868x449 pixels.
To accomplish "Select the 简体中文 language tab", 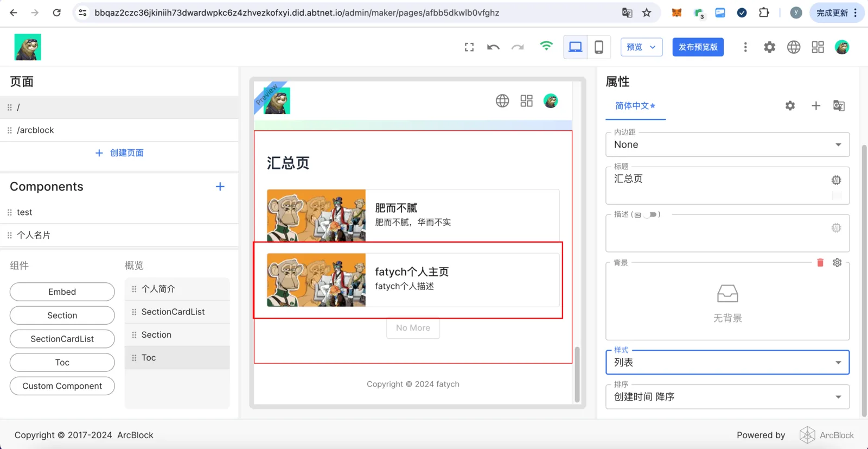I will [635, 106].
